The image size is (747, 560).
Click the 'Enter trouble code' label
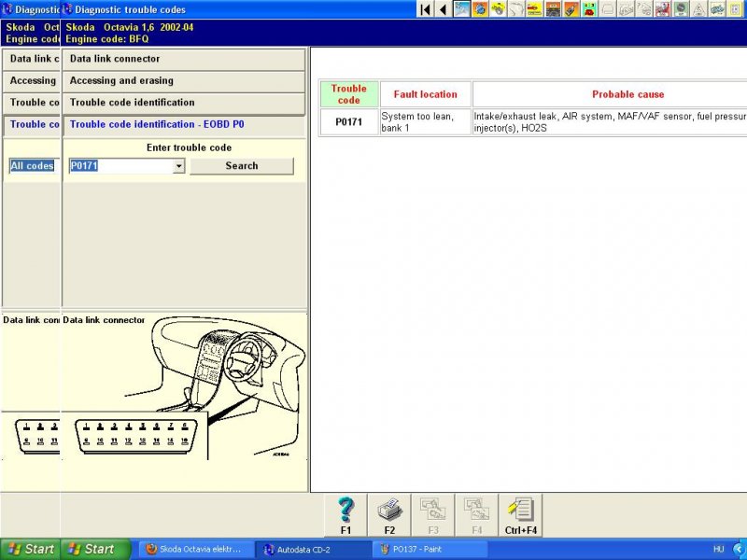(x=190, y=147)
